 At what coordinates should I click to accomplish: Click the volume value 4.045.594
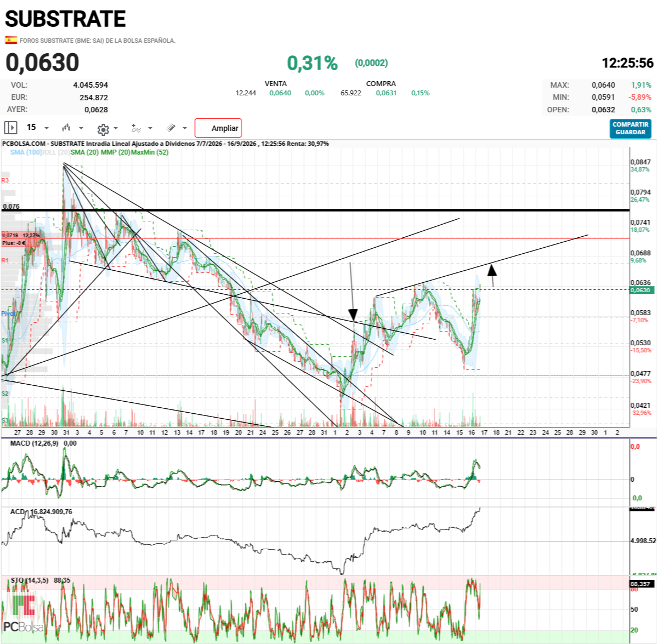click(x=90, y=85)
